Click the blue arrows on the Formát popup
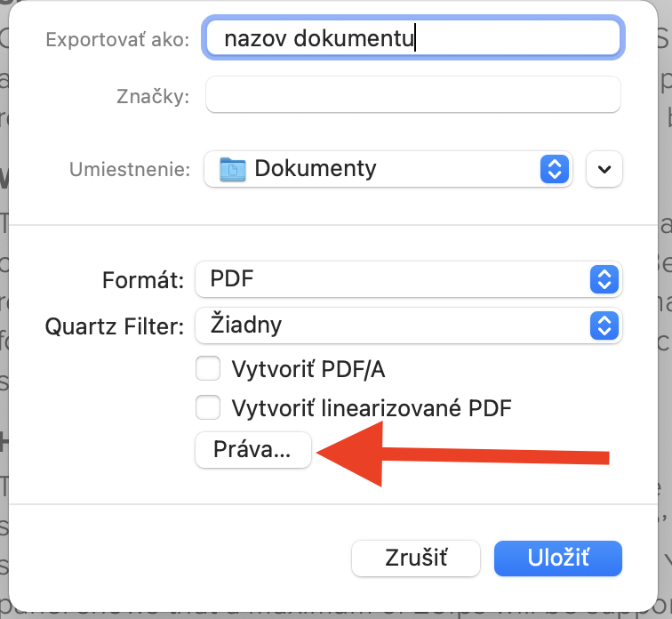This screenshot has height=619, width=672. 604,279
